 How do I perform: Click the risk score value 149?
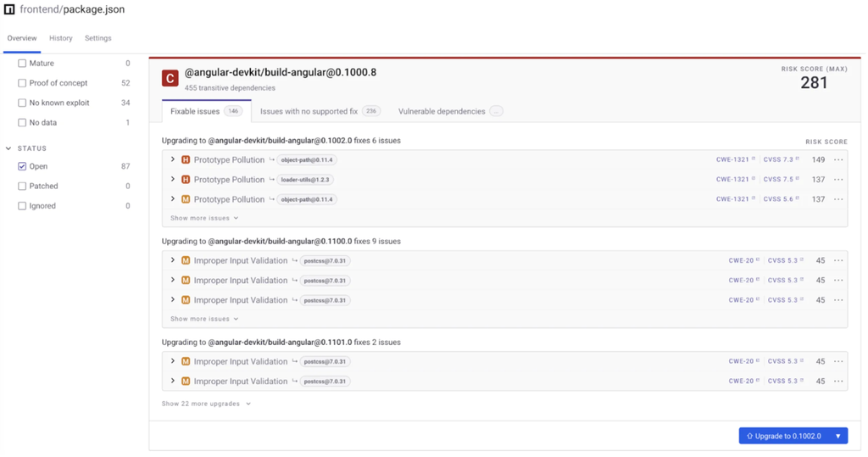pyautogui.click(x=818, y=159)
